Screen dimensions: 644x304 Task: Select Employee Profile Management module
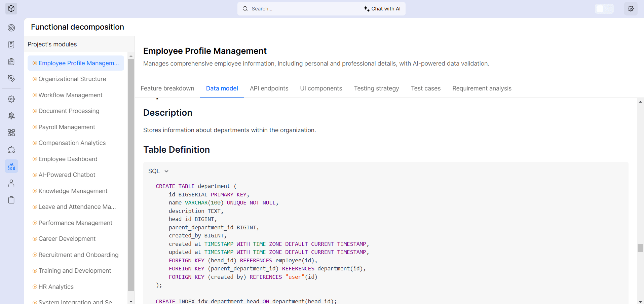point(76,63)
